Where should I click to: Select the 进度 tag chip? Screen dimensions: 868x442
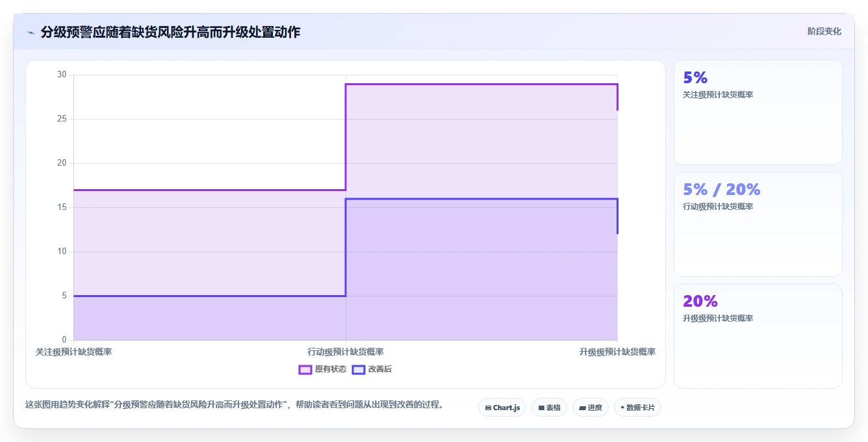591,408
